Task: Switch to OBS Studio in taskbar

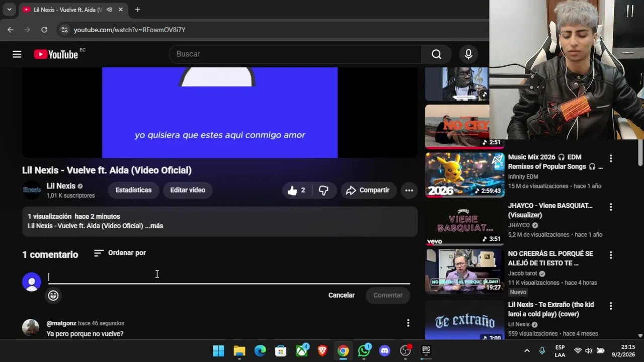Action: [406, 351]
